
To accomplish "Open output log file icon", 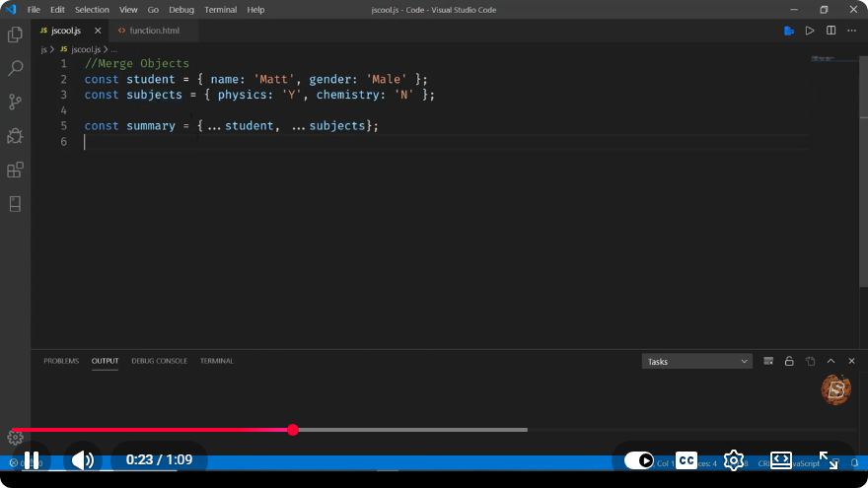I will point(810,361).
